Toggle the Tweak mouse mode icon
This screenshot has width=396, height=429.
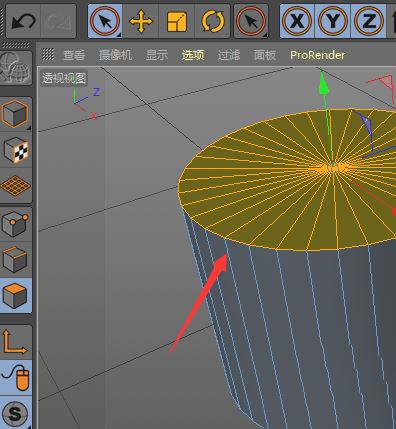16,377
